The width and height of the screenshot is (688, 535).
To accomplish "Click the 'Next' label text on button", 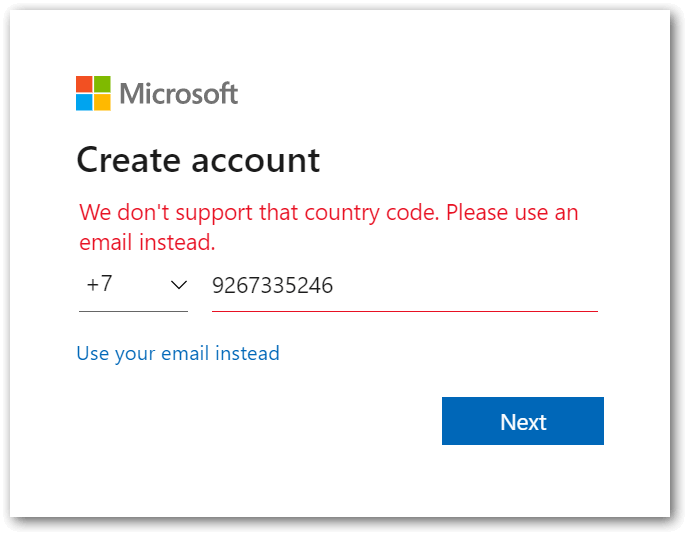I will click(523, 422).
